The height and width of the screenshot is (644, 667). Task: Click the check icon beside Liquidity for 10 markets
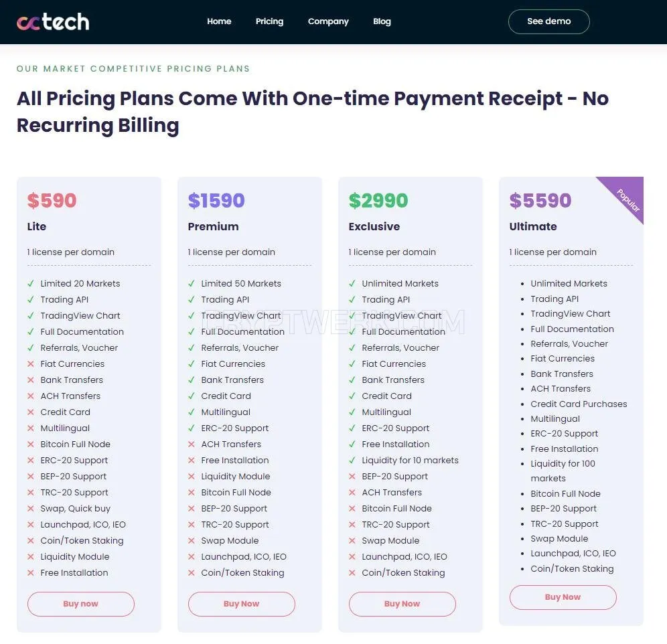(352, 461)
